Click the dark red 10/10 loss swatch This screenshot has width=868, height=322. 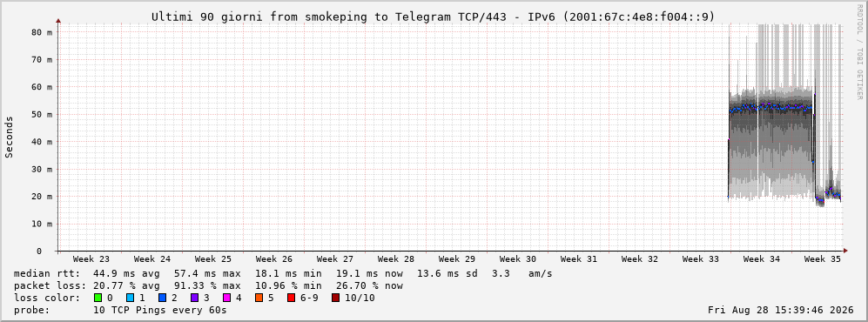click(336, 299)
